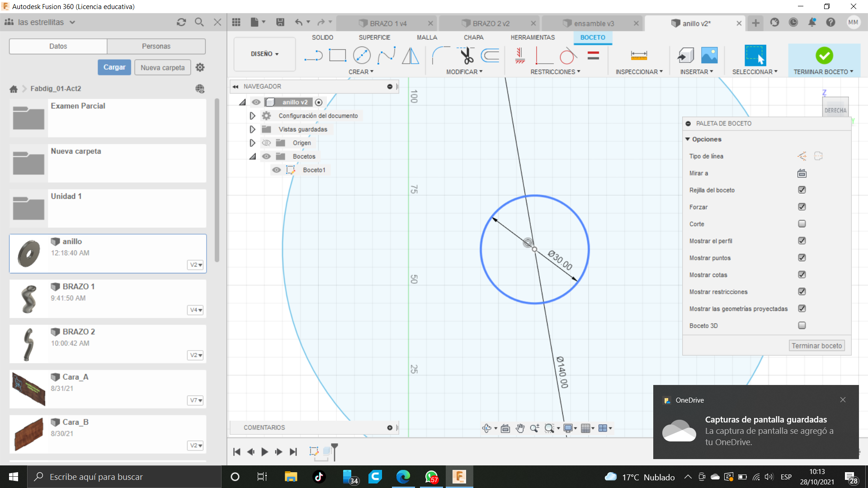Click the Offset tool icon
Screen dimensions: 868x488
pos(490,56)
